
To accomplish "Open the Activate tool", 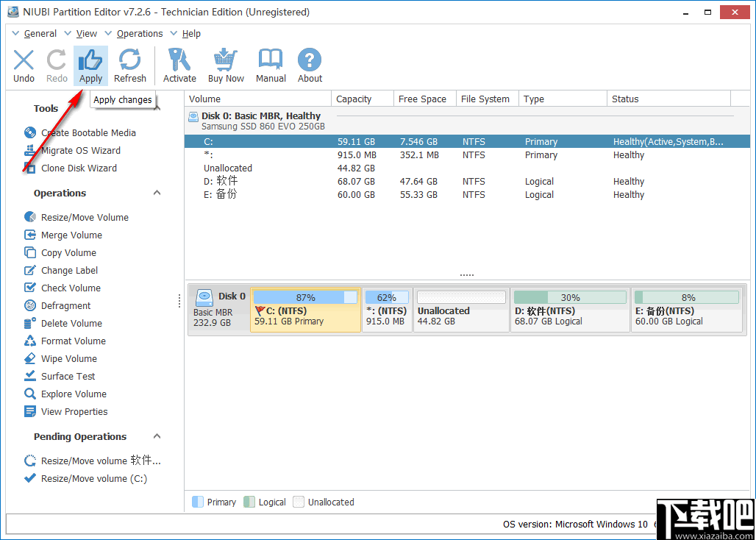I will [x=179, y=65].
